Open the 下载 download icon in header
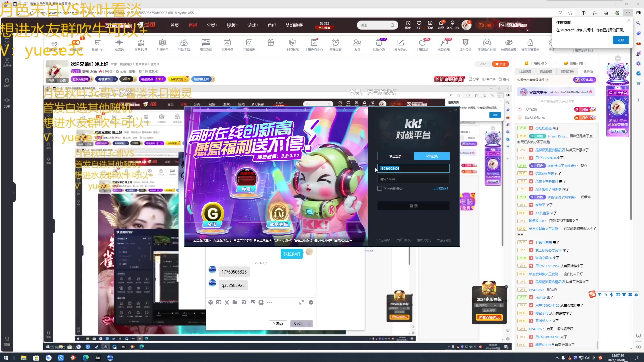644x362 pixels. pyautogui.click(x=430, y=25)
